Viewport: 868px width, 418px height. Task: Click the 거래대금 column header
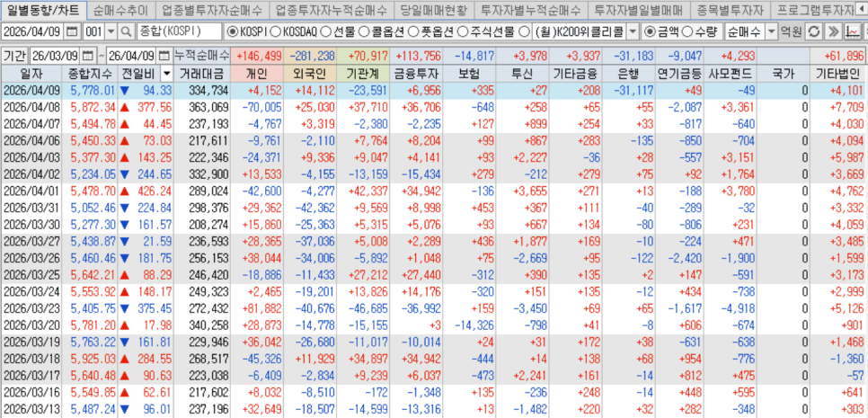click(202, 74)
